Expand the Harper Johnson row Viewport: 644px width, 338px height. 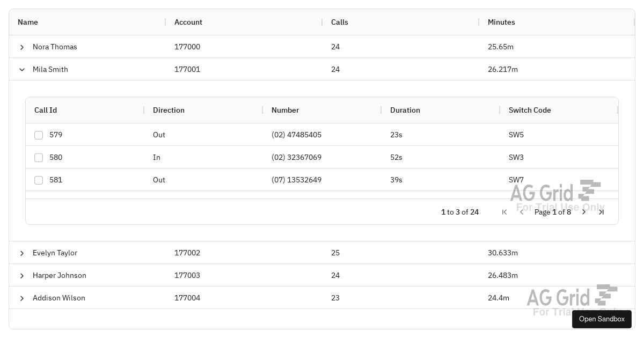(x=22, y=275)
